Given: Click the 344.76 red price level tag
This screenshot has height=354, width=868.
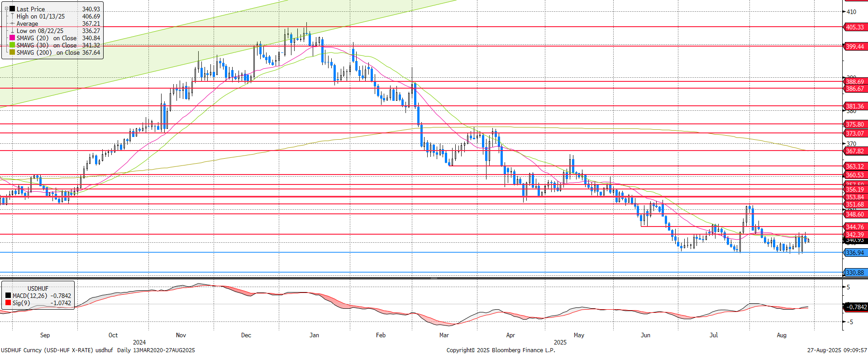Looking at the screenshot, I should point(855,227).
